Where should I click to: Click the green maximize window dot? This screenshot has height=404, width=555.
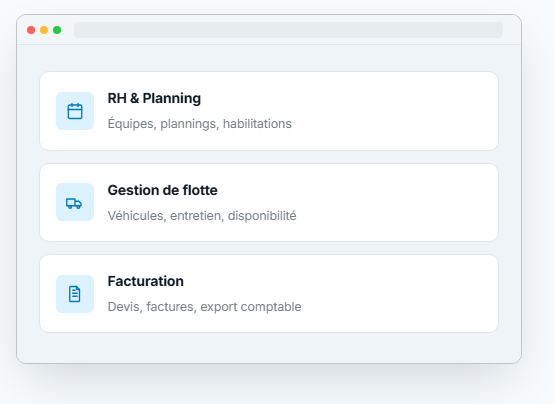tap(57, 30)
